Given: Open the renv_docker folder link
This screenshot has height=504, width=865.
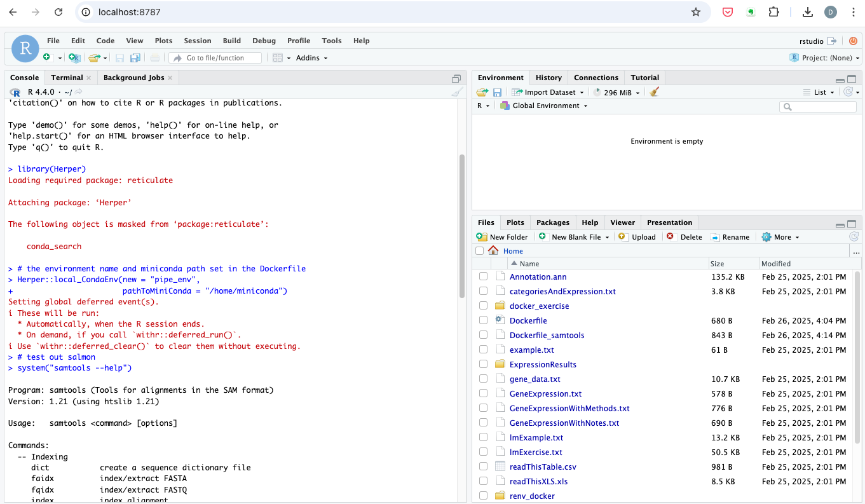Looking at the screenshot, I should 532,496.
